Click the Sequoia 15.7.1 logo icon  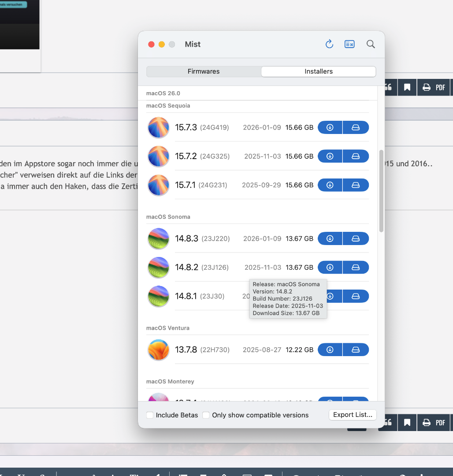(158, 185)
